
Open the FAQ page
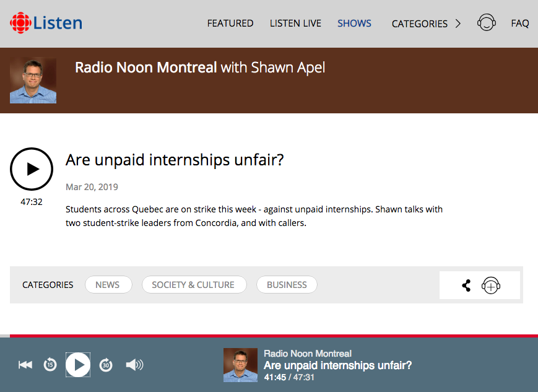(x=520, y=24)
